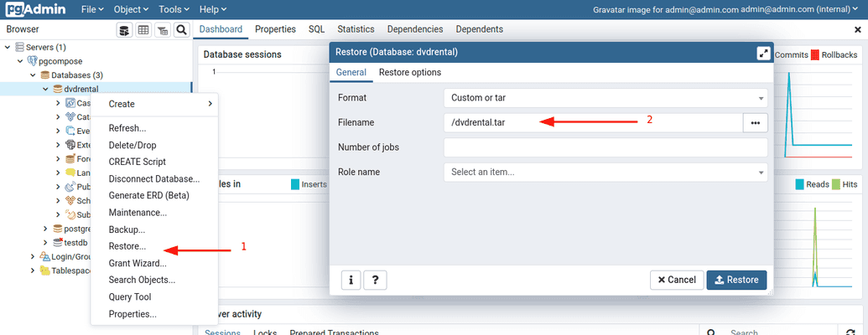
Task: Switch to the Dependents tab
Action: click(x=480, y=29)
